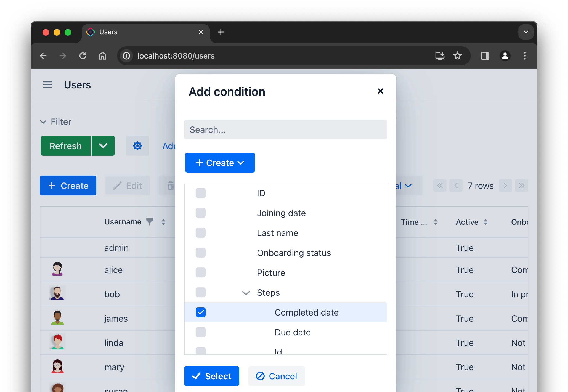Jump to first page with double-chevron icon
The height and width of the screenshot is (392, 568).
coord(440,186)
